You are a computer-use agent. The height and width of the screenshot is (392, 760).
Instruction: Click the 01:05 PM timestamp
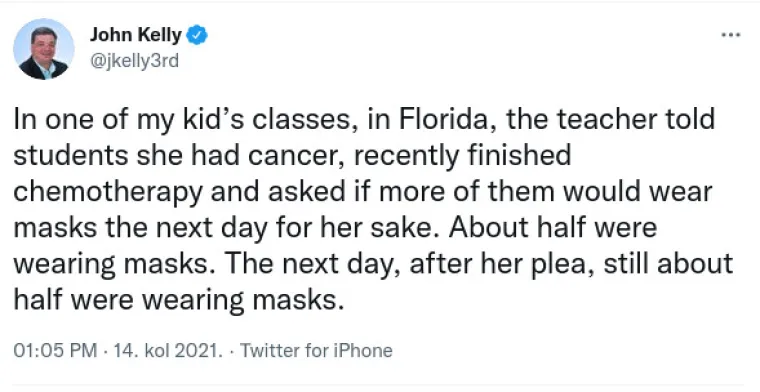(55, 350)
